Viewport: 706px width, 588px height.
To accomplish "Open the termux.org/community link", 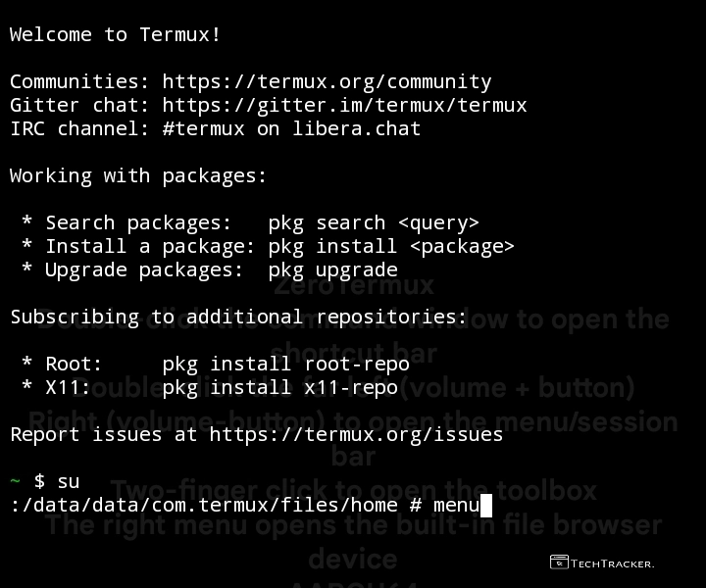I will coord(327,81).
